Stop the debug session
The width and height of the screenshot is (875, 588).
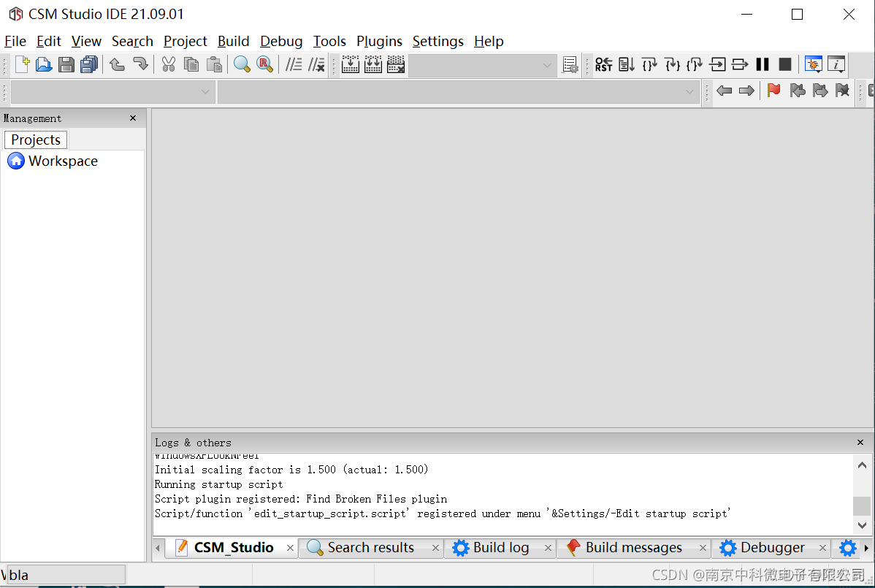pos(785,64)
